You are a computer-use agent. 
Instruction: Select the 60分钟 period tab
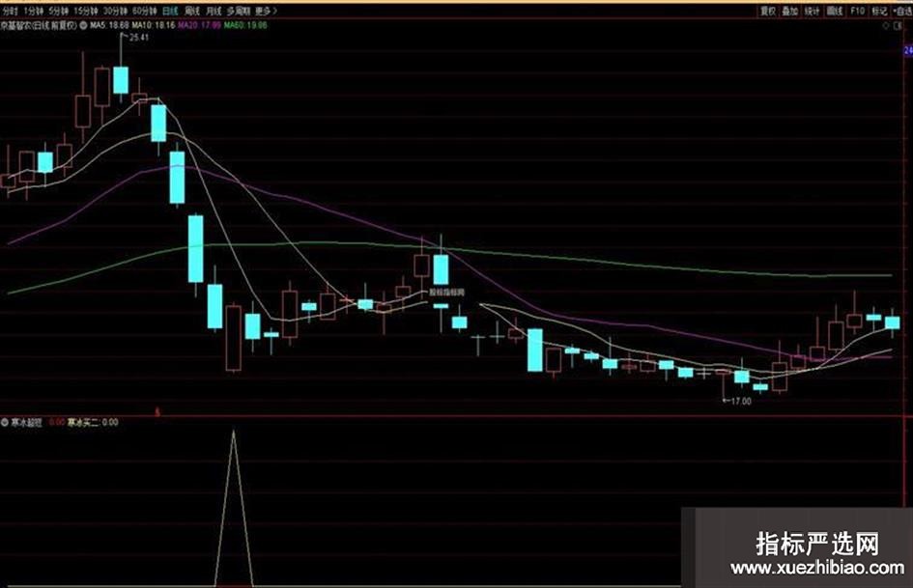click(x=144, y=11)
